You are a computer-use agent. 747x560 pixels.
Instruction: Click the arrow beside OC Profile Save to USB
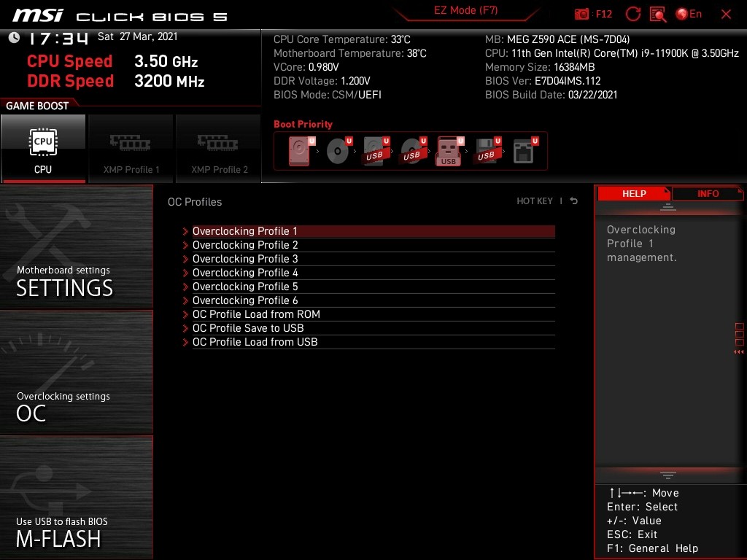pos(185,328)
